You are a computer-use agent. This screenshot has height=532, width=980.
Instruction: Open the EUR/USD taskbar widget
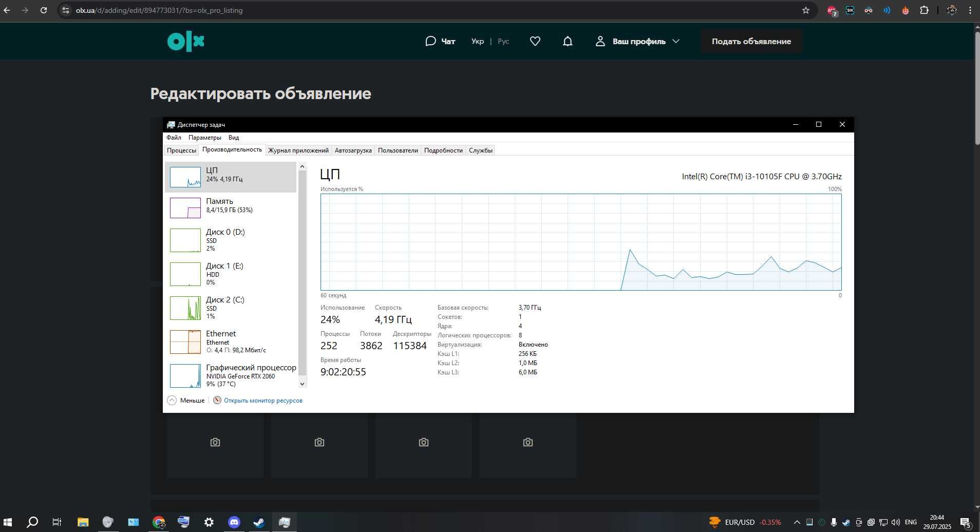point(745,522)
